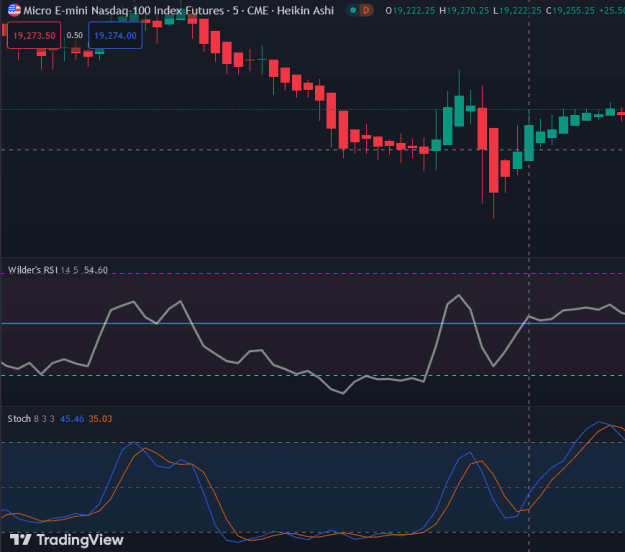Viewport: 625px width, 552px height.
Task: Click the blue buy price 19,274.00 button
Action: point(115,35)
